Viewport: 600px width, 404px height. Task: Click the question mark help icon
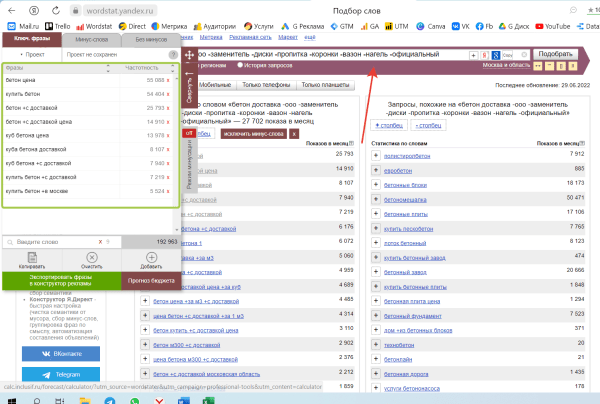pyautogui.click(x=174, y=54)
